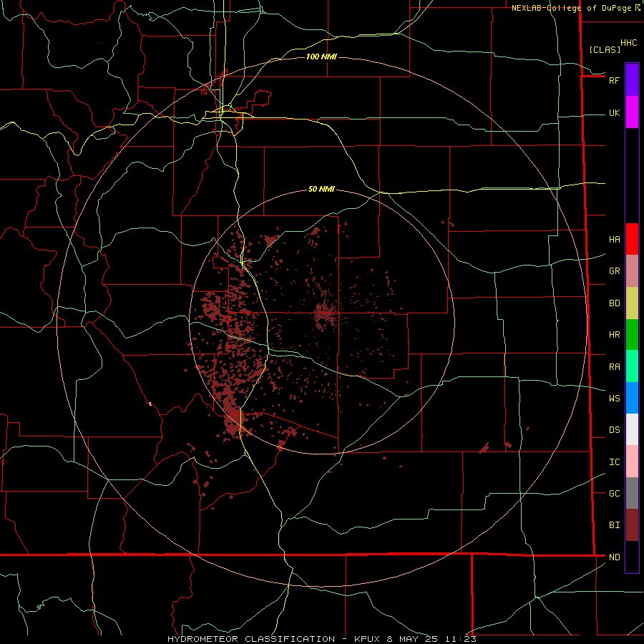The height and width of the screenshot is (644, 644).
Task: Click the UK legend label
Action: [x=615, y=112]
